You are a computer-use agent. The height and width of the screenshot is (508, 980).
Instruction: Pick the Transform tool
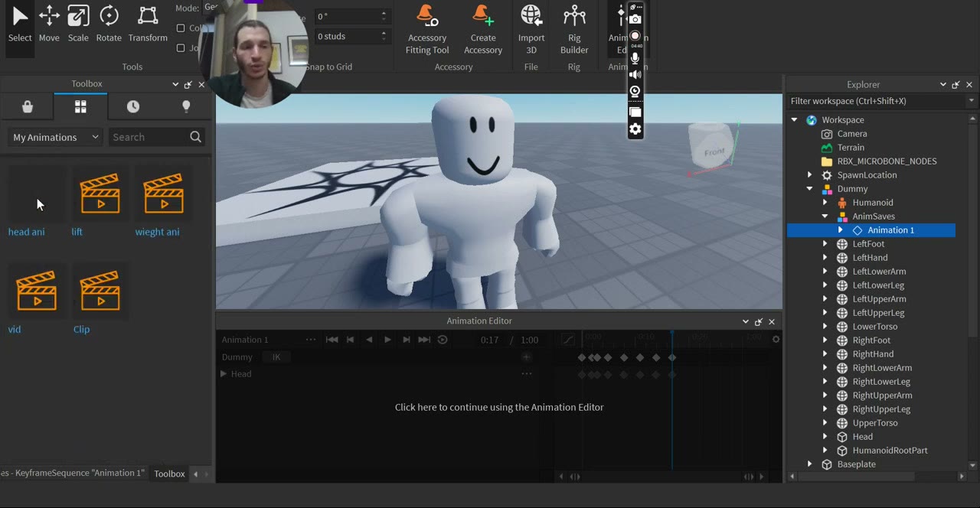[148, 24]
